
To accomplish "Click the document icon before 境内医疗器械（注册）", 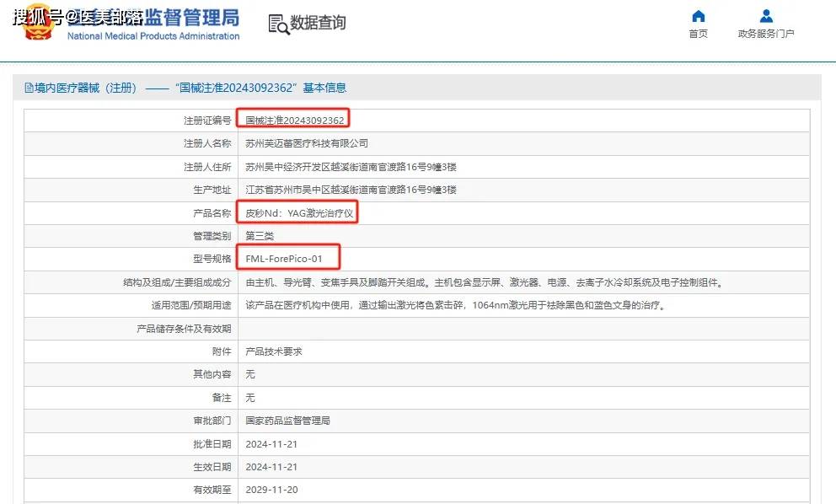I will pos(27,87).
